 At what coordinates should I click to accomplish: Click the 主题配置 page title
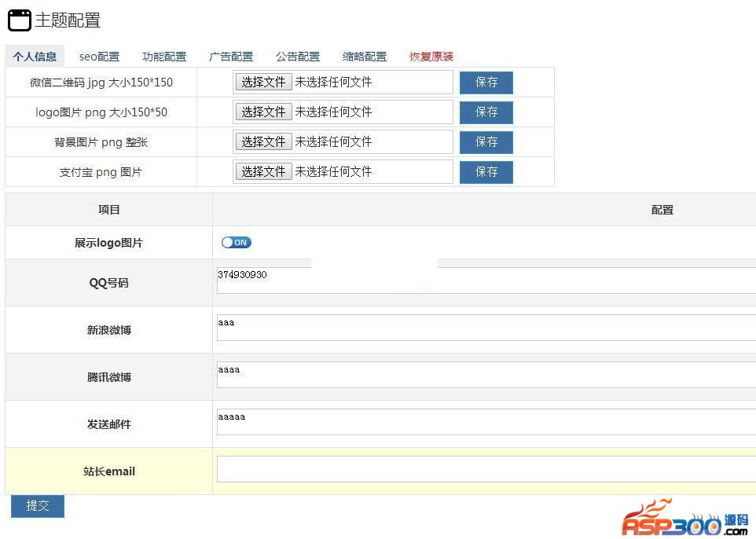[68, 20]
